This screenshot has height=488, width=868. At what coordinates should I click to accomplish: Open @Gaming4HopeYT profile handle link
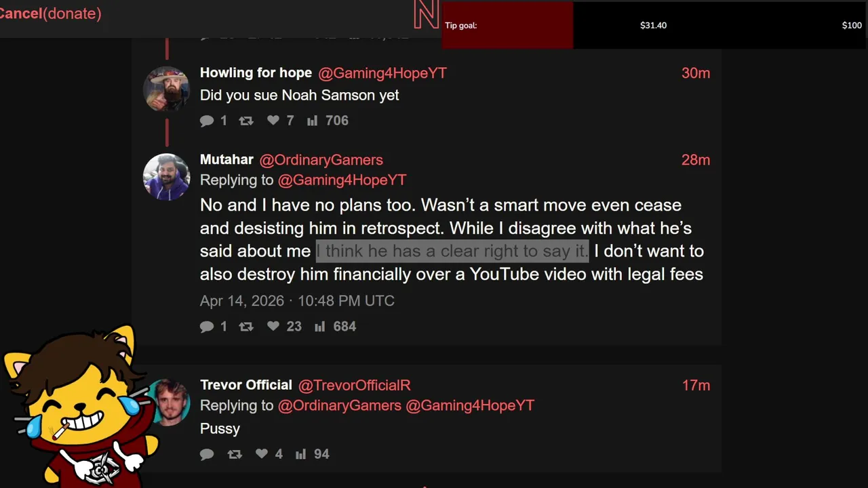pos(382,73)
